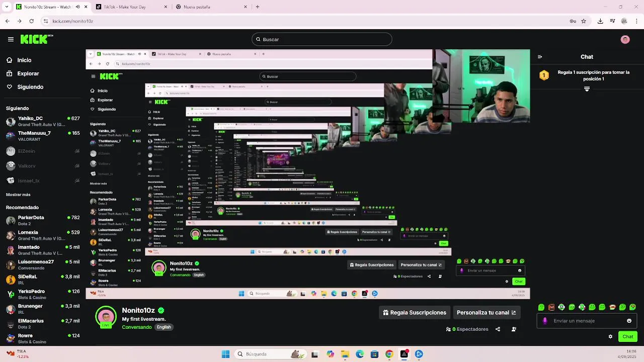Open Personaliza tu canal below the stream
Screen dimensions: 644x362
click(486, 313)
